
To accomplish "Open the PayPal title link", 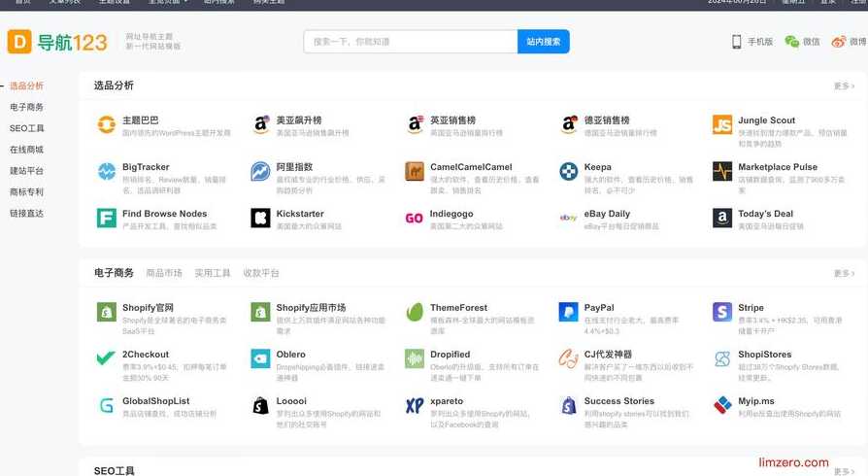I will tap(599, 308).
